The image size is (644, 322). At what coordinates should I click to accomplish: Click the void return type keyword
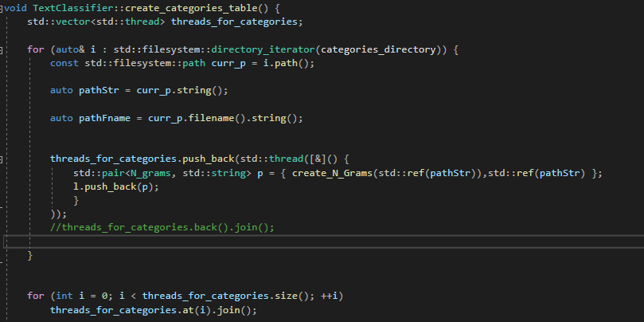point(16,8)
